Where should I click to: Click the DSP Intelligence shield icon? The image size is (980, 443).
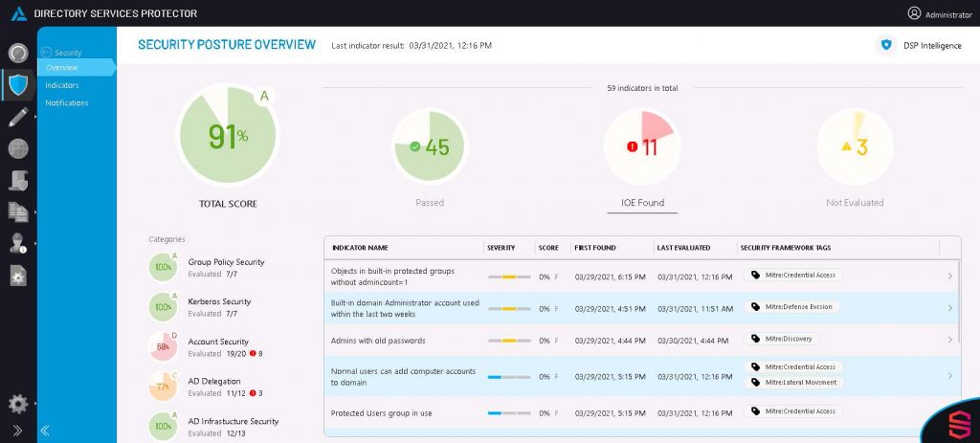coord(885,45)
